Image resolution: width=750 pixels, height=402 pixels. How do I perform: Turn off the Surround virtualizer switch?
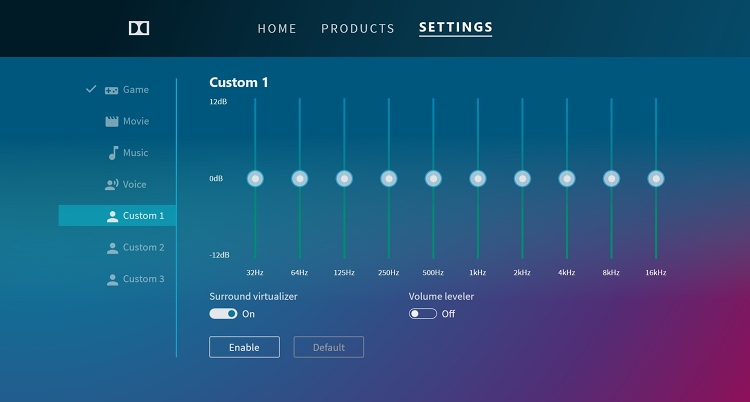[223, 313]
